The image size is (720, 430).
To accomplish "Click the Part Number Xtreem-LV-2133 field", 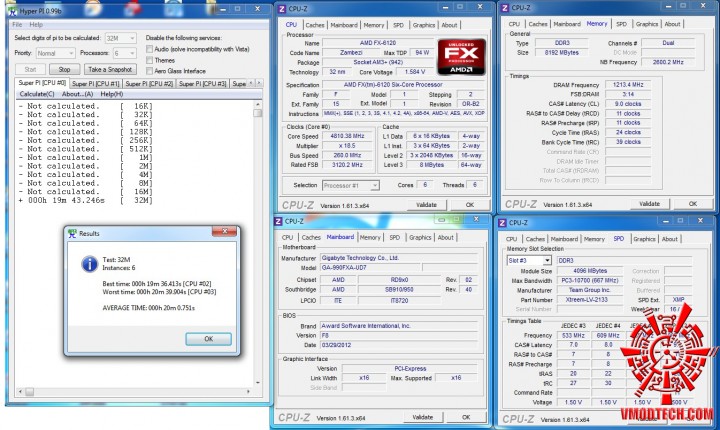I will tap(590, 300).
